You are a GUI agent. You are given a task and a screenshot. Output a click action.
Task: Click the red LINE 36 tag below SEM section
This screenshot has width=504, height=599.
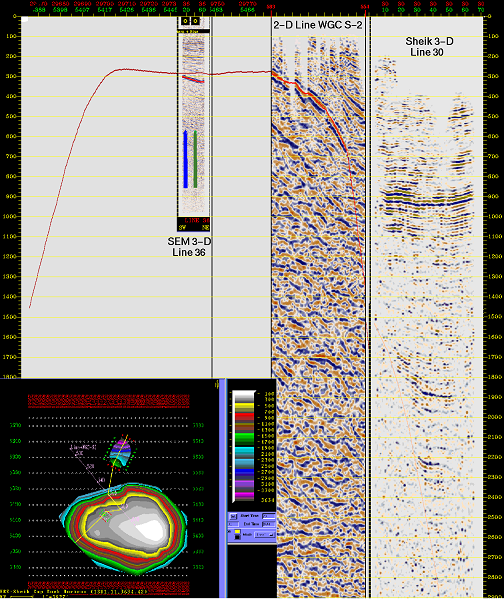point(197,220)
